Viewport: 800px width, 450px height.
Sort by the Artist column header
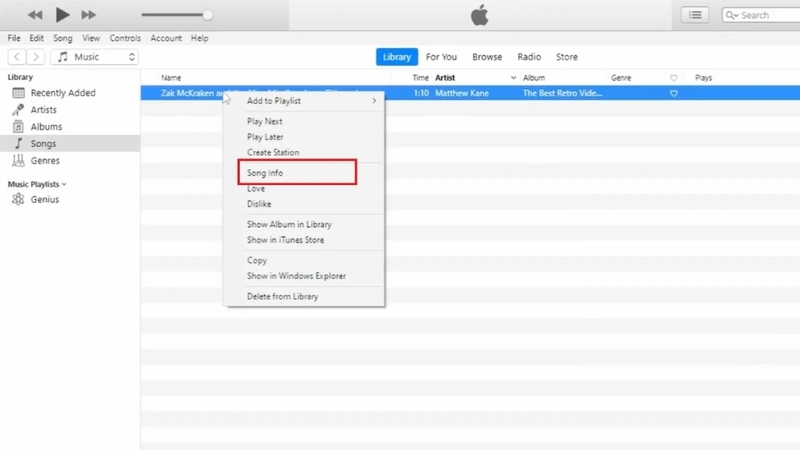tap(445, 78)
